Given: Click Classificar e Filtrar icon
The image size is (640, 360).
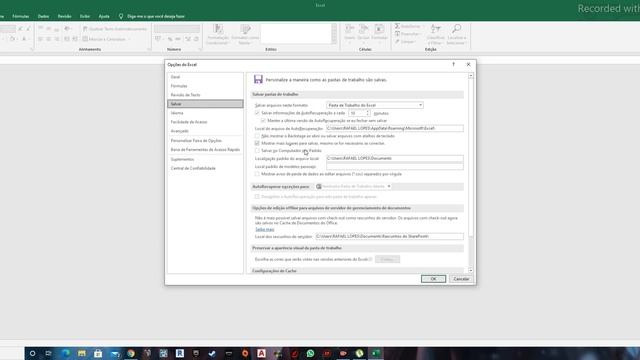Looking at the screenshot, I should 436,34.
